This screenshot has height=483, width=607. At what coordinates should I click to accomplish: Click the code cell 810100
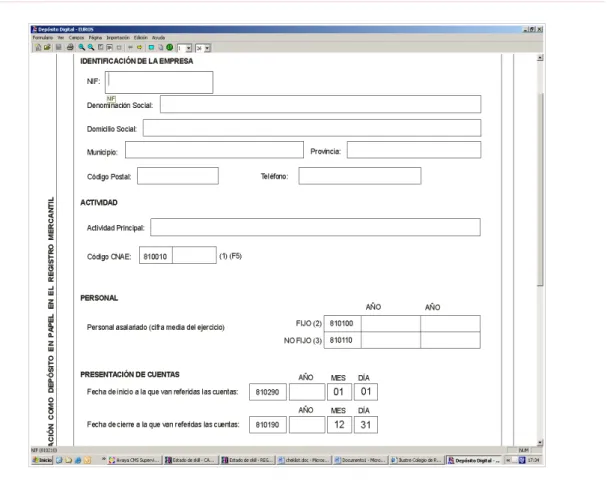pyautogui.click(x=342, y=324)
